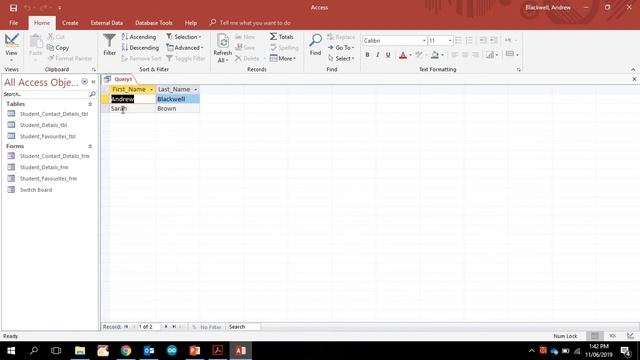The image size is (640, 360).
Task: Switch to the Database Tools tab
Action: coord(153,23)
